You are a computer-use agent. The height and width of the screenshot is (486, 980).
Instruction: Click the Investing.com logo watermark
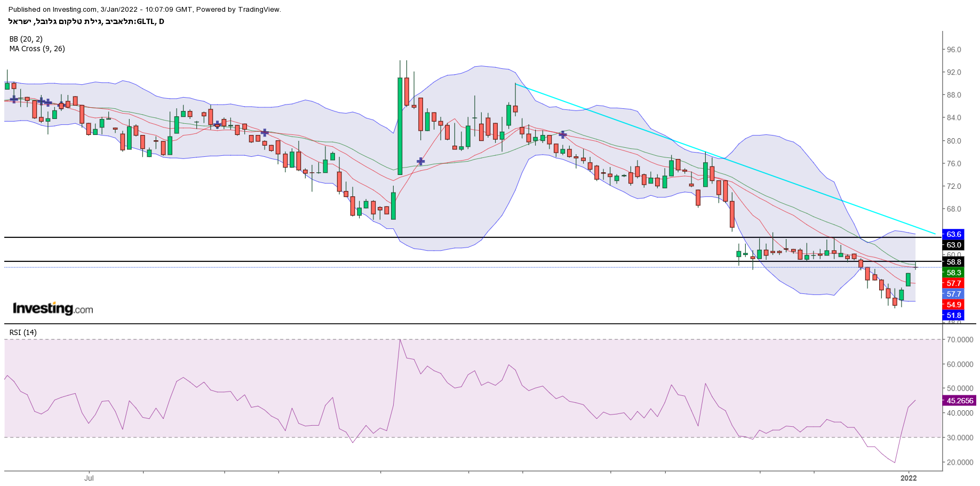point(53,308)
